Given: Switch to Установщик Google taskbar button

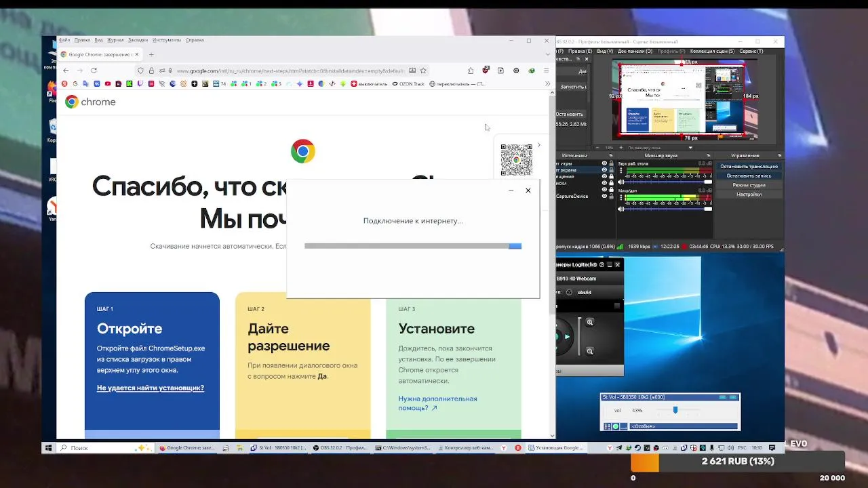Looking at the screenshot, I should (x=555, y=448).
